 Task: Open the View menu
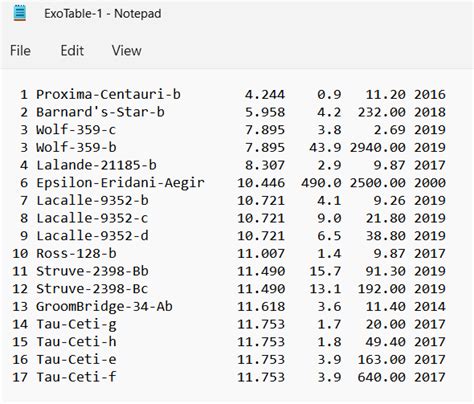click(127, 51)
